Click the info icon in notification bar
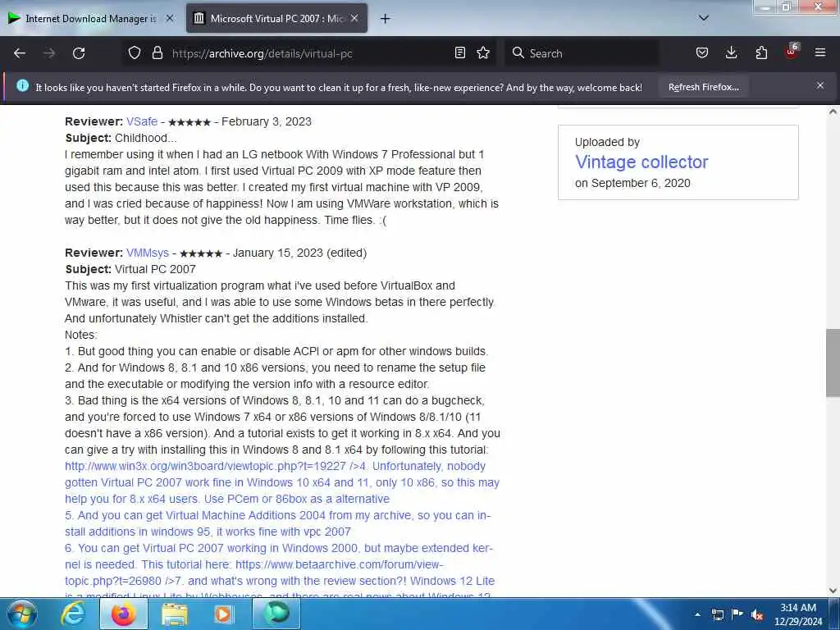Screen dimensions: 840x630 tap(22, 85)
